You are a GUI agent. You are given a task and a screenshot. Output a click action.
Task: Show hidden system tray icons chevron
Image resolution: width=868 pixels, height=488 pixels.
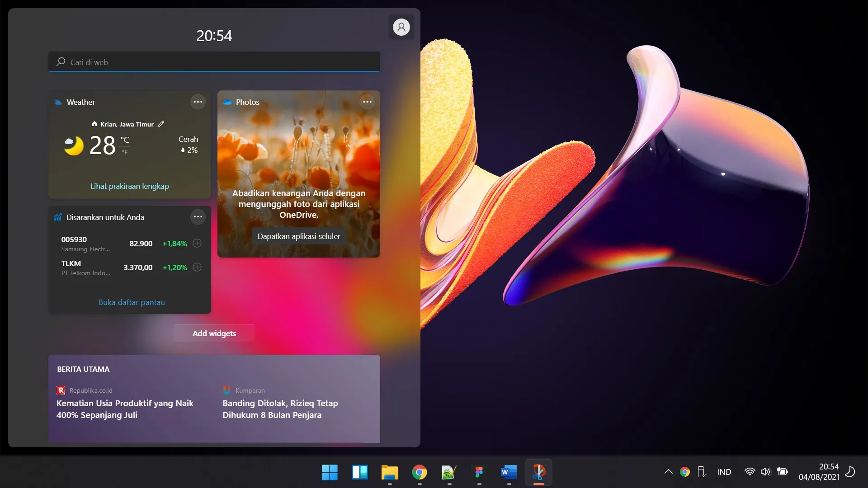coord(668,472)
